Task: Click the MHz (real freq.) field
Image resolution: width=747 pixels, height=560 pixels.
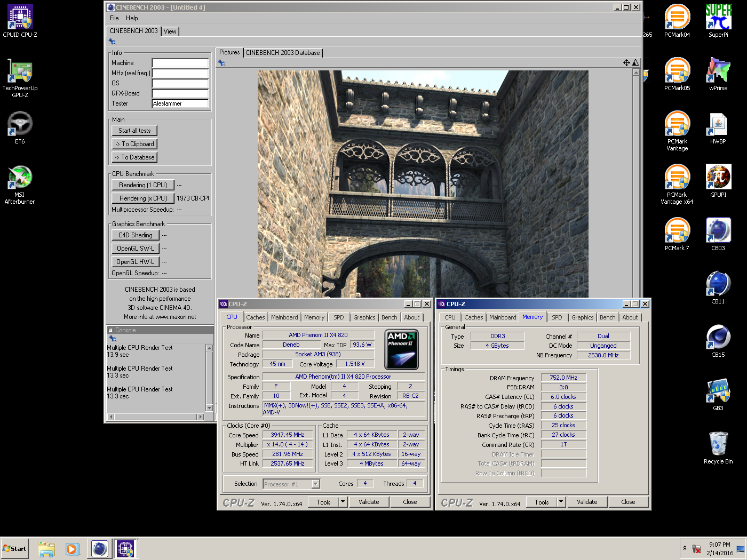Action: pyautogui.click(x=180, y=73)
